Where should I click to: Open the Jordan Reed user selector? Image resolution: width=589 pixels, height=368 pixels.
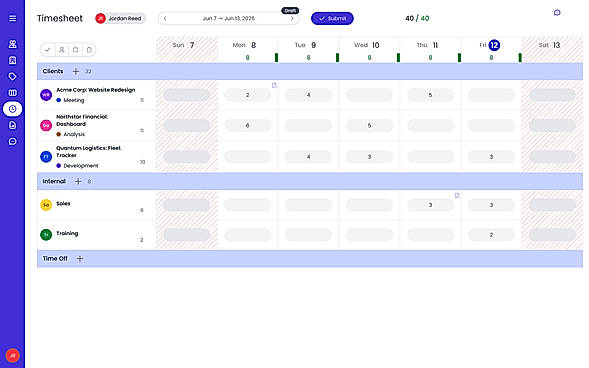tap(120, 18)
